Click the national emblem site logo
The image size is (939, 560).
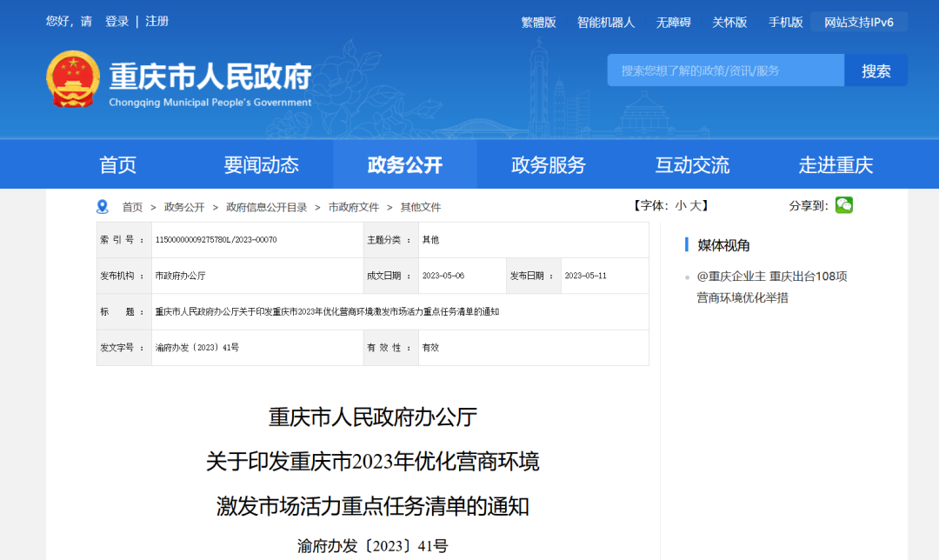pyautogui.click(x=70, y=78)
